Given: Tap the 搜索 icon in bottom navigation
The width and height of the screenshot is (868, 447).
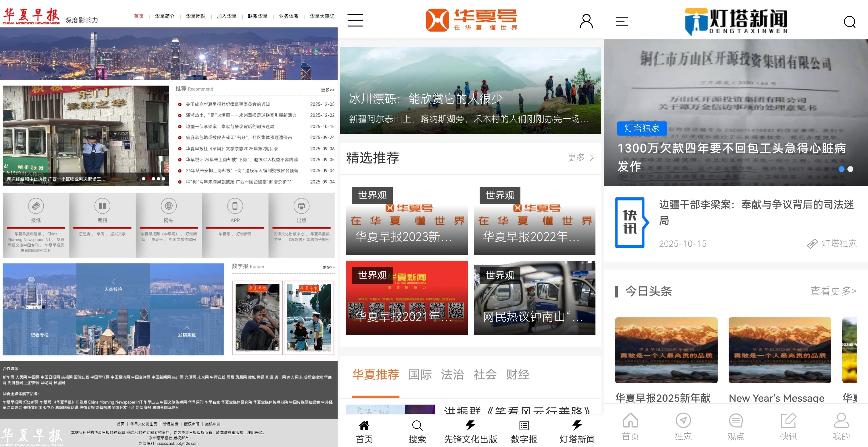Looking at the screenshot, I should pos(417,425).
